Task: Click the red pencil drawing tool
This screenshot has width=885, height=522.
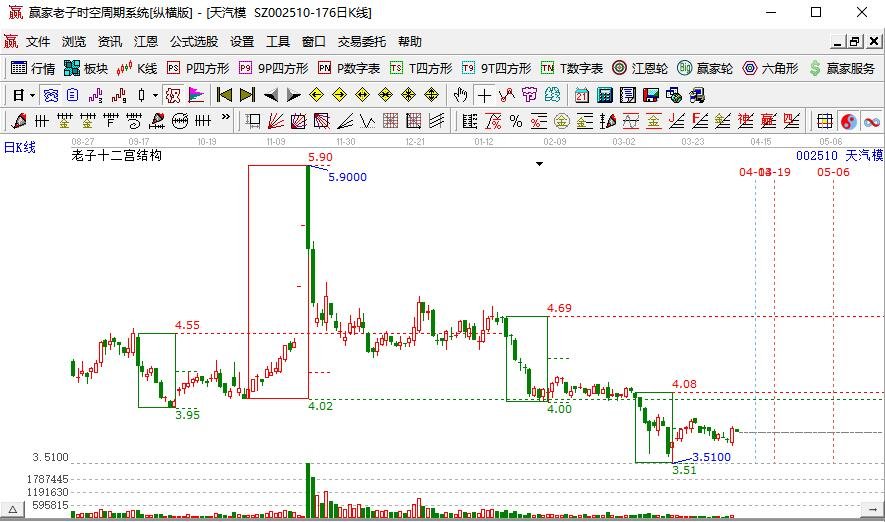Action: click(x=19, y=121)
